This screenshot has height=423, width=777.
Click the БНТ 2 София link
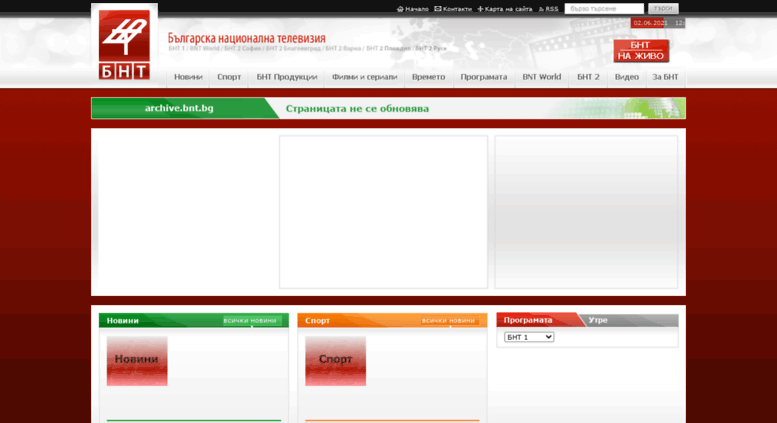242,49
